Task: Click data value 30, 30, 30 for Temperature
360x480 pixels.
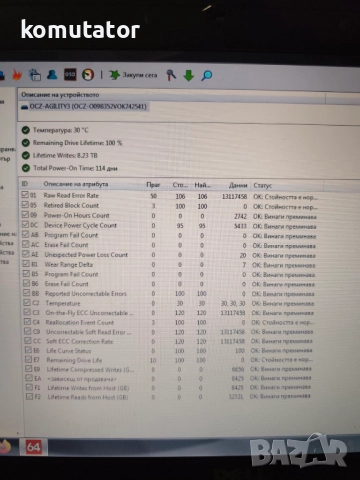Action: [233, 304]
